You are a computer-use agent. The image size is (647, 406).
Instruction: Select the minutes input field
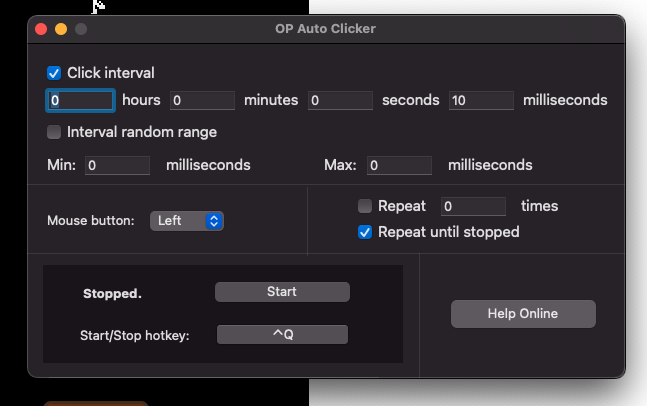[202, 100]
